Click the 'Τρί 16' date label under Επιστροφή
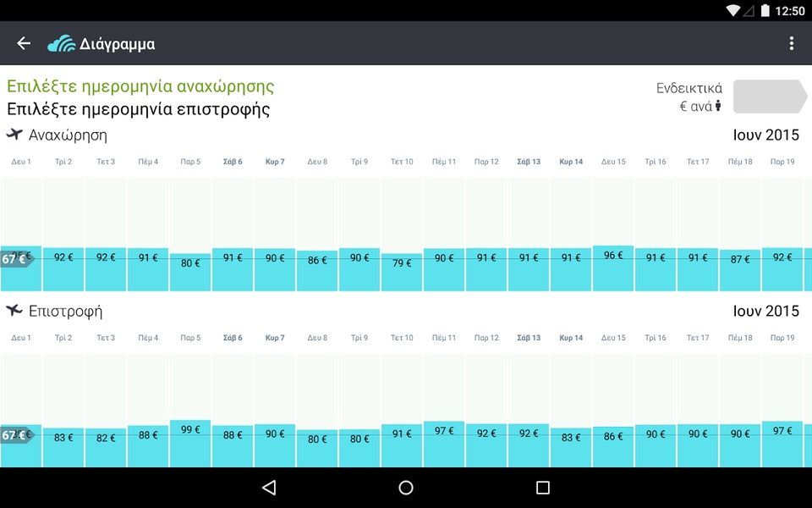 point(656,338)
